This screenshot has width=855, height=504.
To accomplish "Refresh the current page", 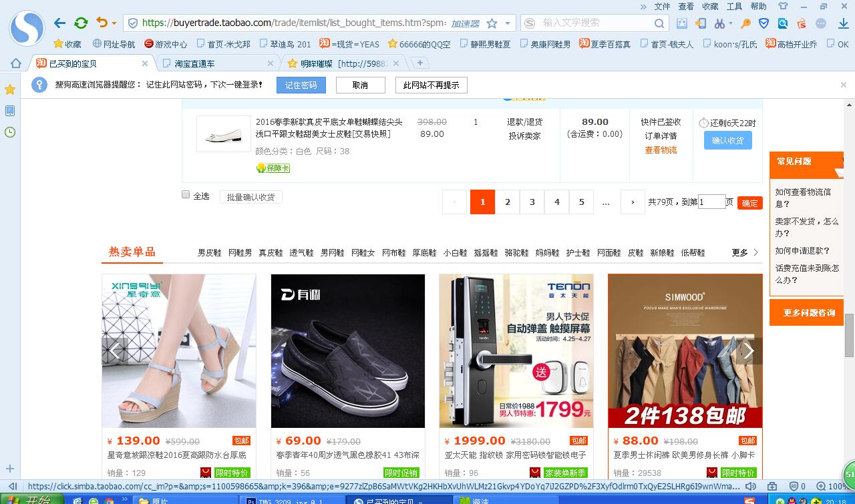I will tap(80, 22).
